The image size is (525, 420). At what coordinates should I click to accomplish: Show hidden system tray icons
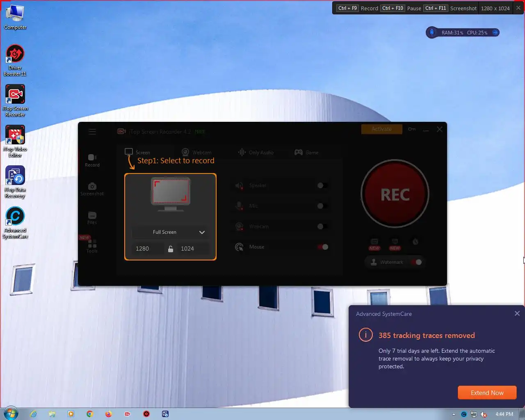click(454, 414)
